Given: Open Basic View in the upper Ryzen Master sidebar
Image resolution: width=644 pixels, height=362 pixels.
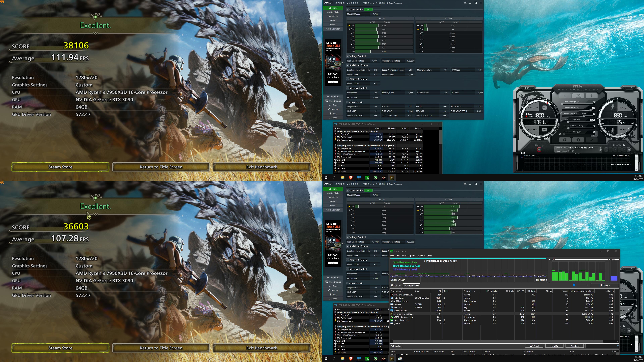Looking at the screenshot, I should (333, 97).
